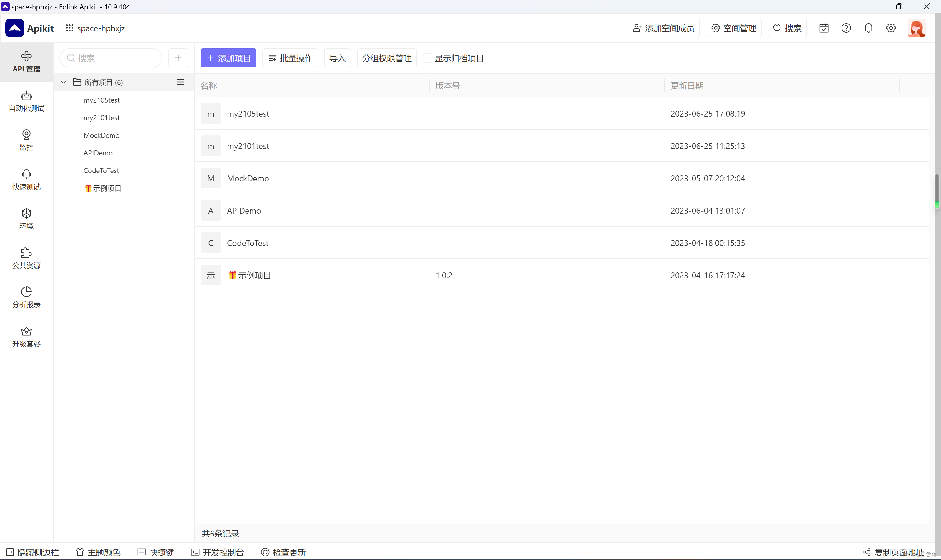Open the Automation Testing (自动化测试) sidebar section

click(26, 101)
